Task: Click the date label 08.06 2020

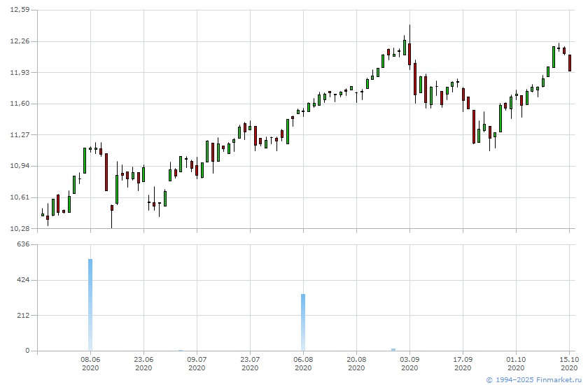Action: [x=90, y=363]
